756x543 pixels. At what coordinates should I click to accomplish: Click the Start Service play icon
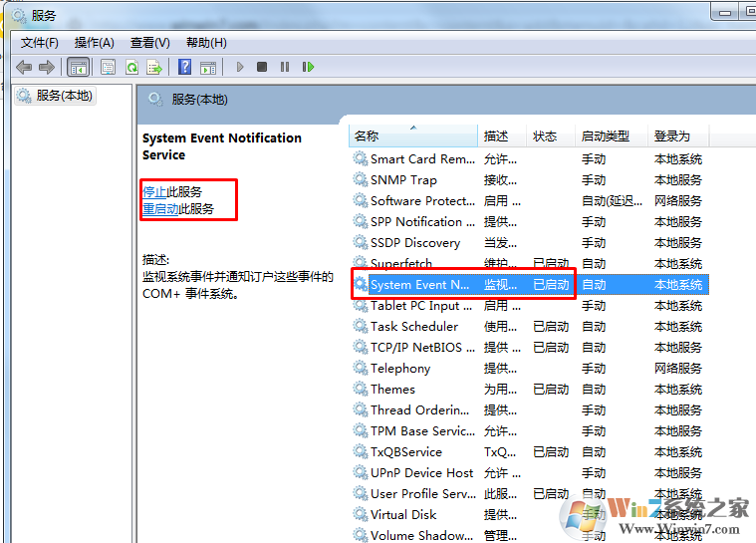240,67
